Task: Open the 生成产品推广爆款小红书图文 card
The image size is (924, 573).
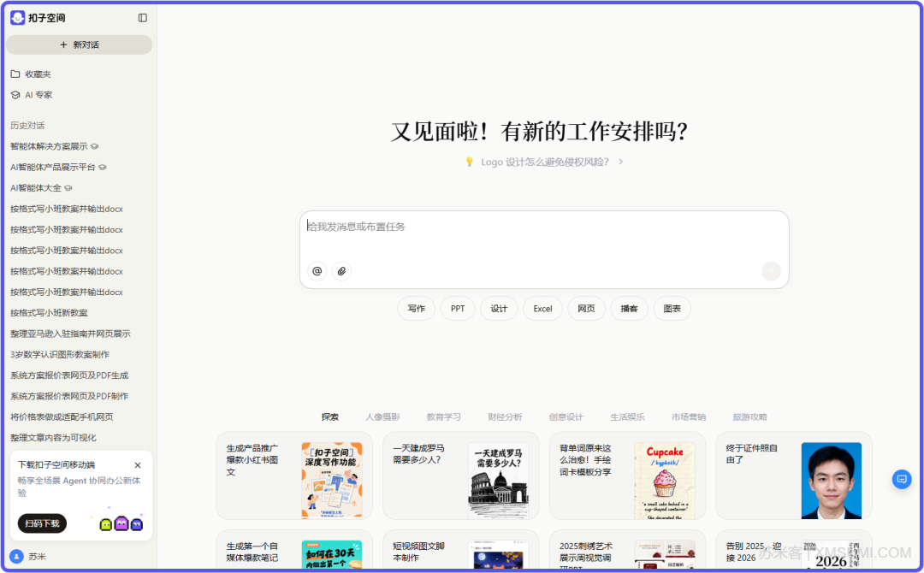Action: click(294, 476)
